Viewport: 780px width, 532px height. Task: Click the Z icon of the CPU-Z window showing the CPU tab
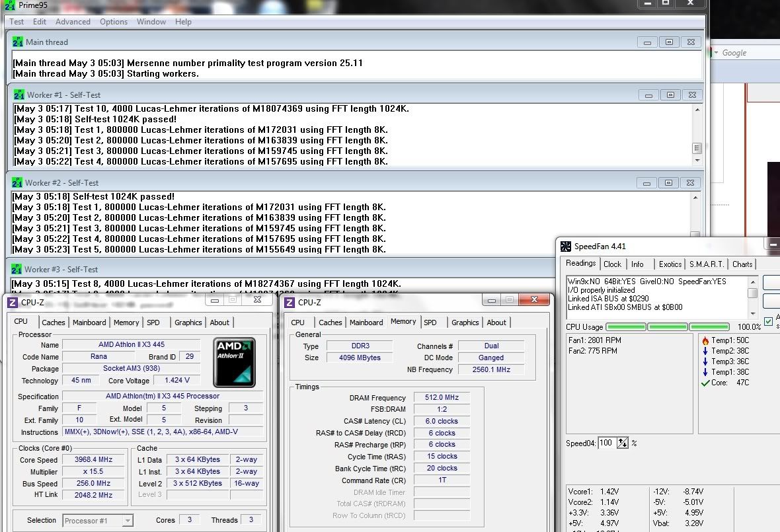13,302
